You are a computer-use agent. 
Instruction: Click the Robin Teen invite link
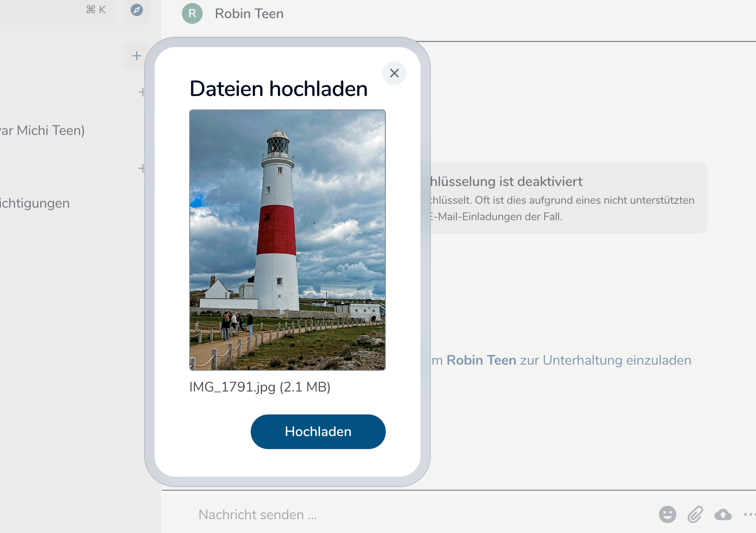[x=481, y=360]
